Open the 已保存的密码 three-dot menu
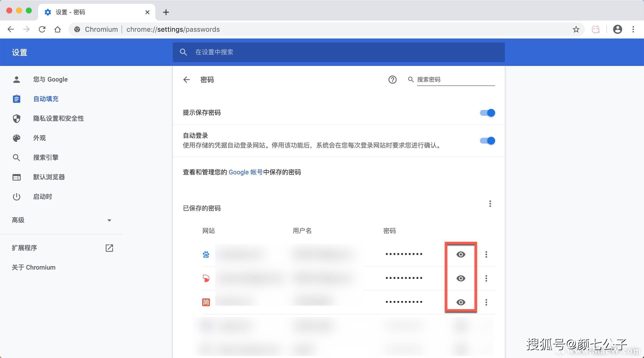This screenshot has width=644, height=358. 490,204
